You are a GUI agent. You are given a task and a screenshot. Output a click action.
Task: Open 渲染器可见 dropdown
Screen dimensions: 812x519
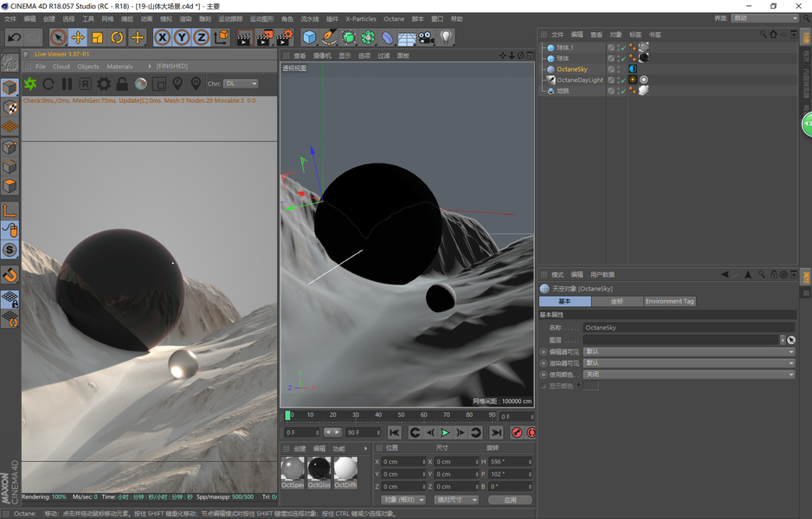pos(689,362)
